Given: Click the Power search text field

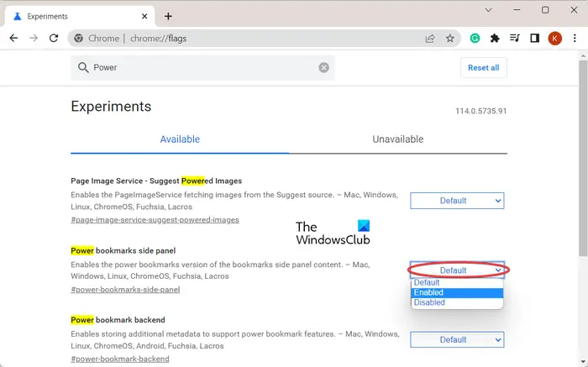Looking at the screenshot, I should pyautogui.click(x=204, y=67).
